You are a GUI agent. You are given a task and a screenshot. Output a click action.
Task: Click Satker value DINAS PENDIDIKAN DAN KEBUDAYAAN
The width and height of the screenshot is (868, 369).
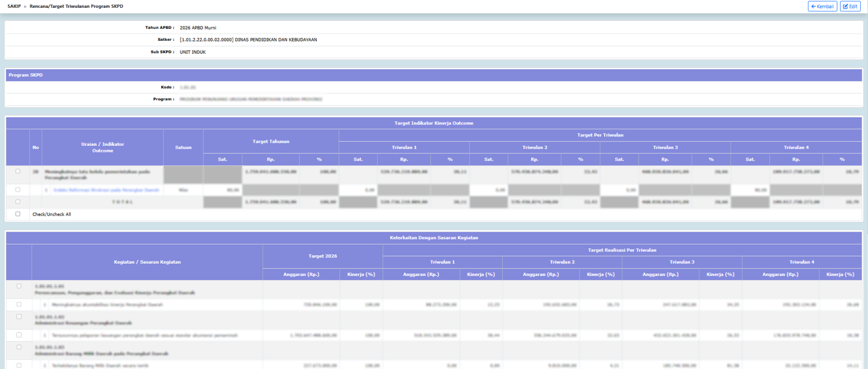(249, 40)
